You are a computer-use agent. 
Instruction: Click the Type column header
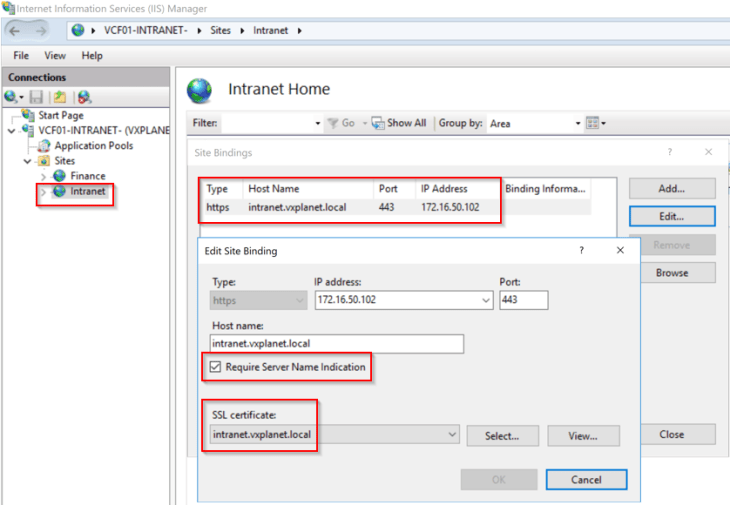(222, 189)
